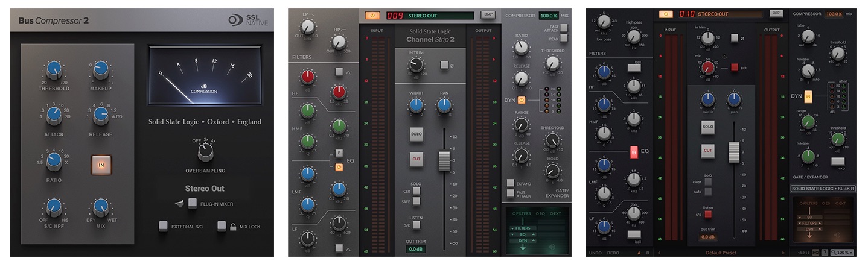This screenshot has height=264, width=868.
Task: Toggle the orange power button in the 4K B plug-in
Action: 667,13
